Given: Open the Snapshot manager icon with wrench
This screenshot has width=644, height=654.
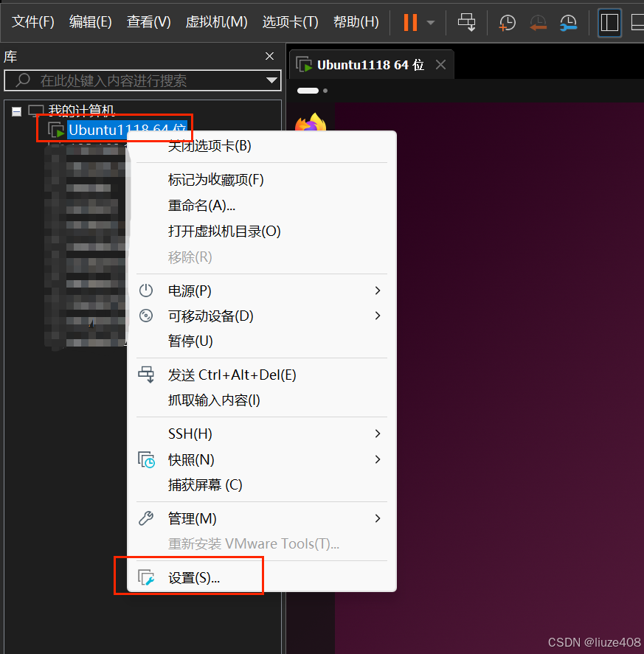Looking at the screenshot, I should (569, 23).
